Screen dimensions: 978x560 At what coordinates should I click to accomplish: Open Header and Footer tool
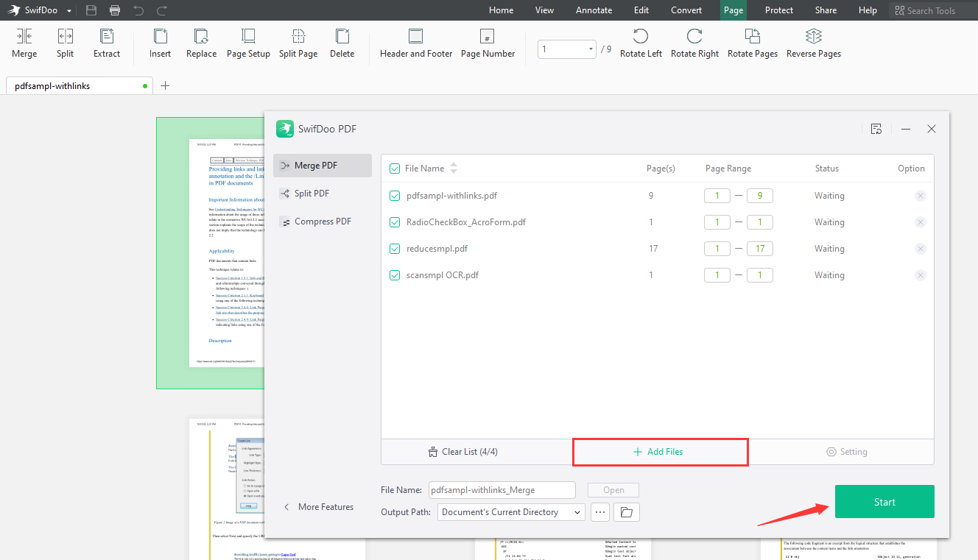point(416,43)
